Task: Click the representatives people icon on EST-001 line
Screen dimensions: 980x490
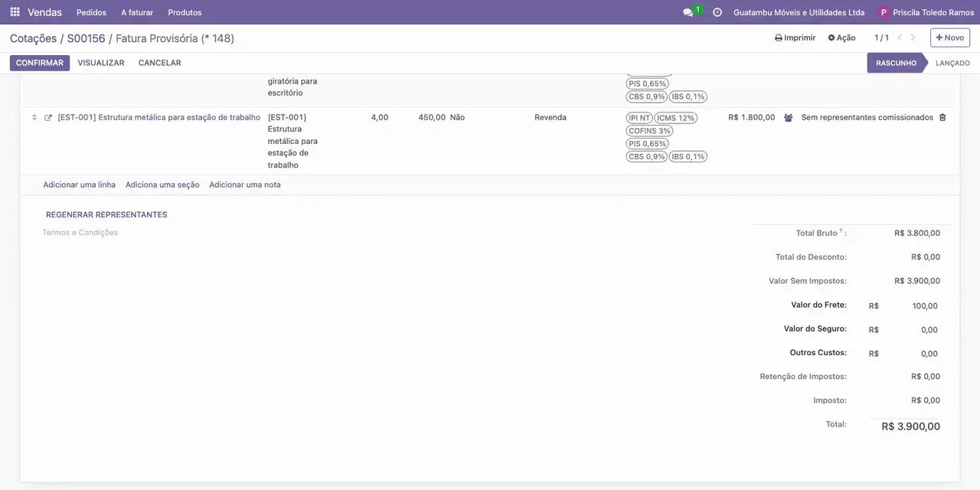Action: tap(789, 118)
